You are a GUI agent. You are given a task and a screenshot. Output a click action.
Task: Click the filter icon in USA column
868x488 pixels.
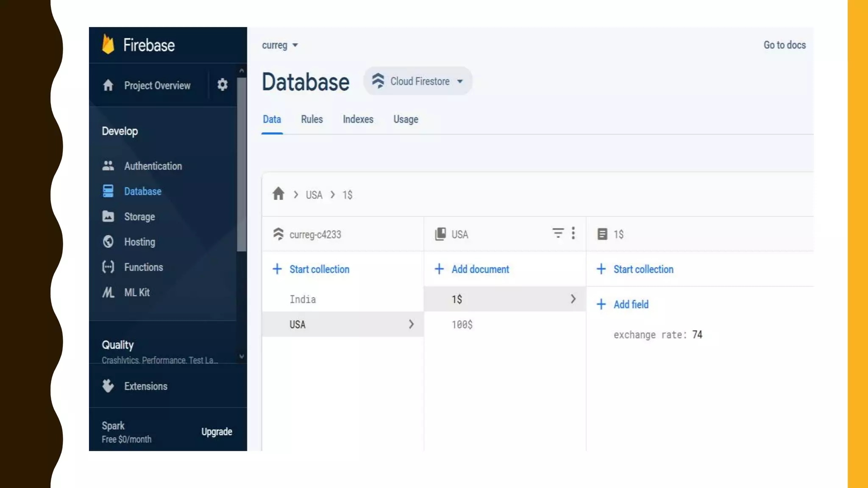(558, 233)
